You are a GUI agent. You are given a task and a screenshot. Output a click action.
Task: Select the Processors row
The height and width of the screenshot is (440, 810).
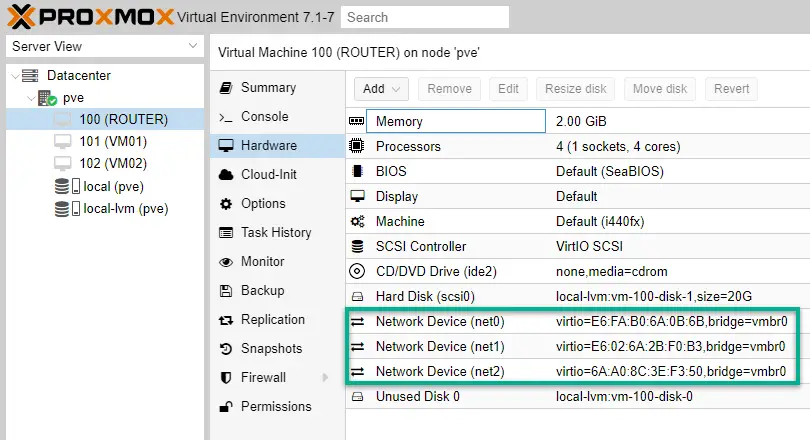click(578, 146)
